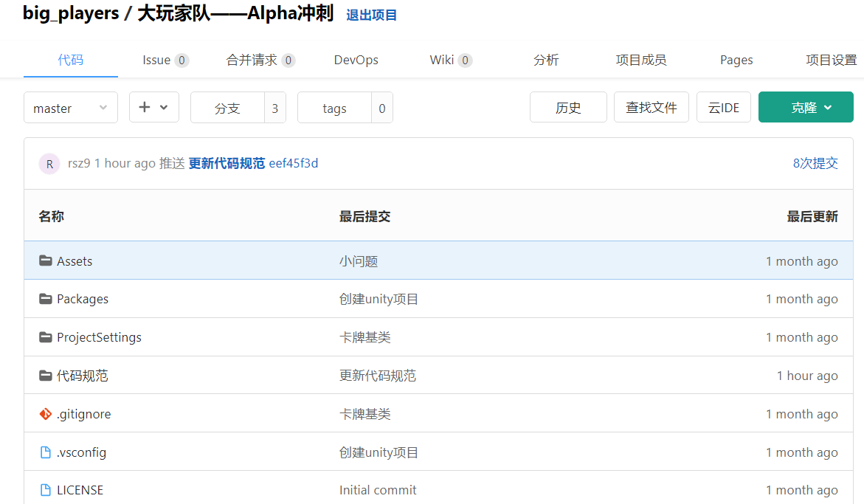This screenshot has height=504, width=864.
Task: Launch the 云IDE button
Action: [x=724, y=108]
